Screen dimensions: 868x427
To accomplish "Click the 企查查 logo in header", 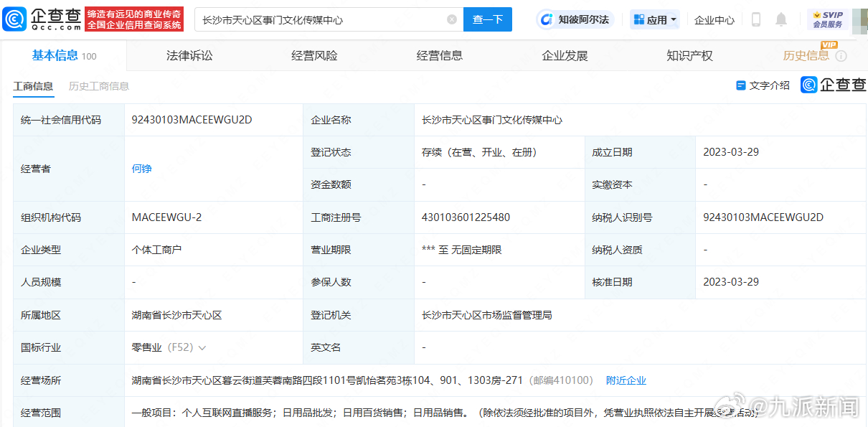I will pos(42,19).
